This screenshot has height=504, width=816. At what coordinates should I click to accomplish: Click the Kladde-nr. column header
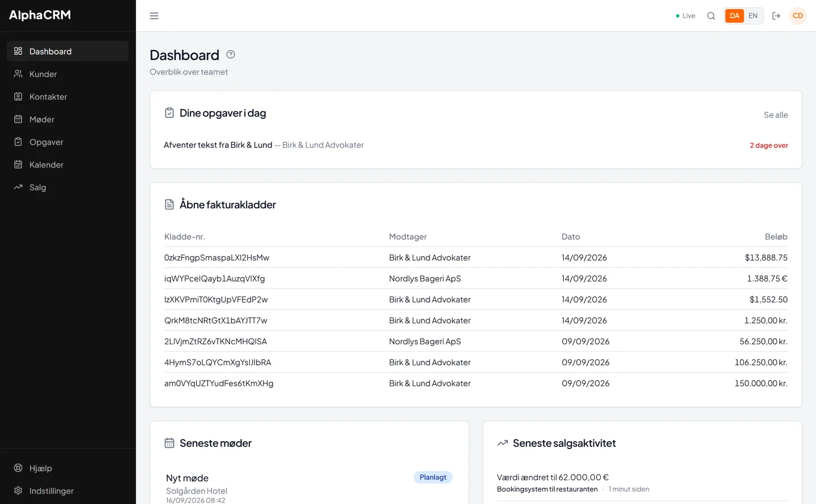(185, 237)
